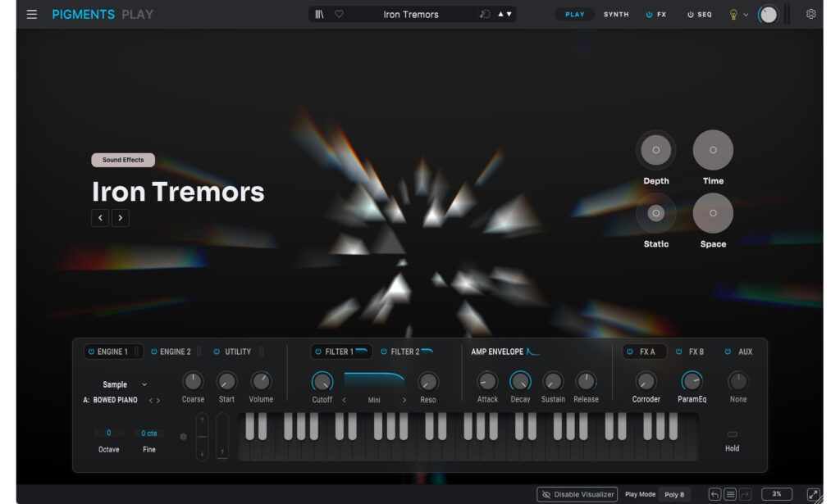Click the filter Reso knob
Screen dimensions: 840x504
pyautogui.click(x=427, y=381)
